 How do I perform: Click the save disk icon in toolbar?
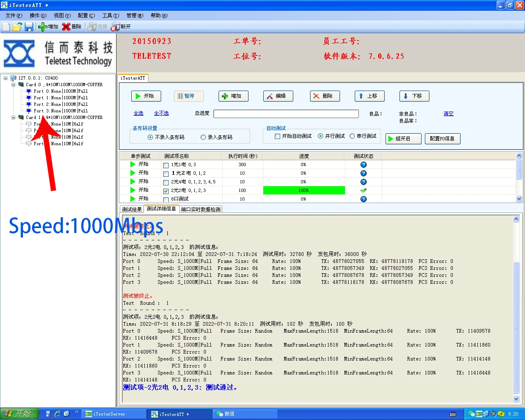(29, 27)
